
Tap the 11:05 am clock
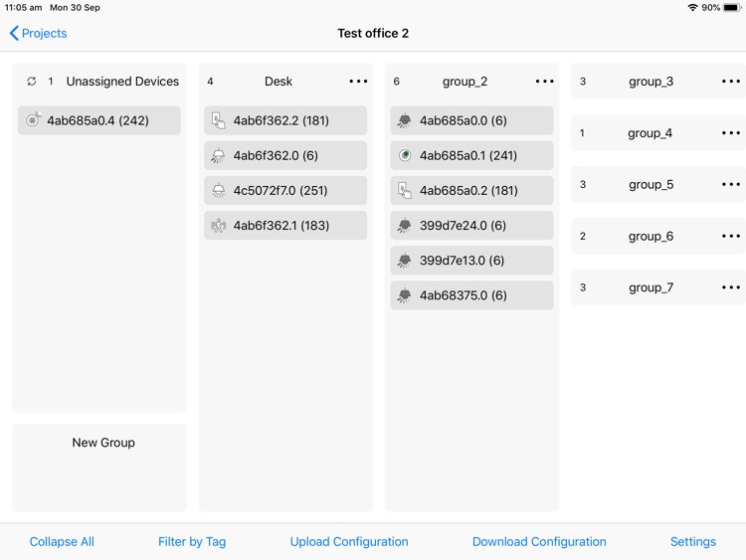point(23,8)
